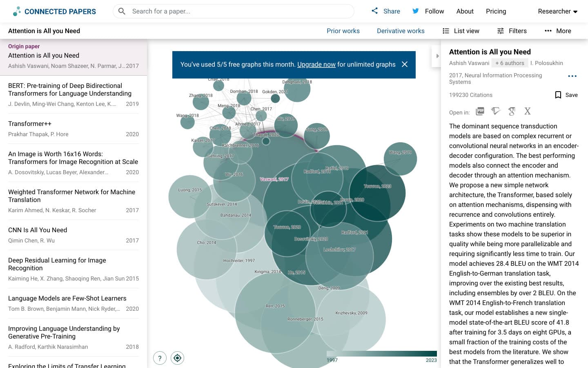Click the Vaswani, 2017 graph node
588x368 pixels.
click(274, 179)
